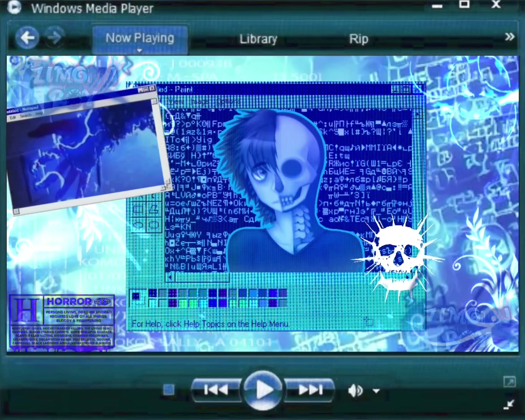
Task: Switch to compact mode with the corner arrow
Action: click(509, 404)
